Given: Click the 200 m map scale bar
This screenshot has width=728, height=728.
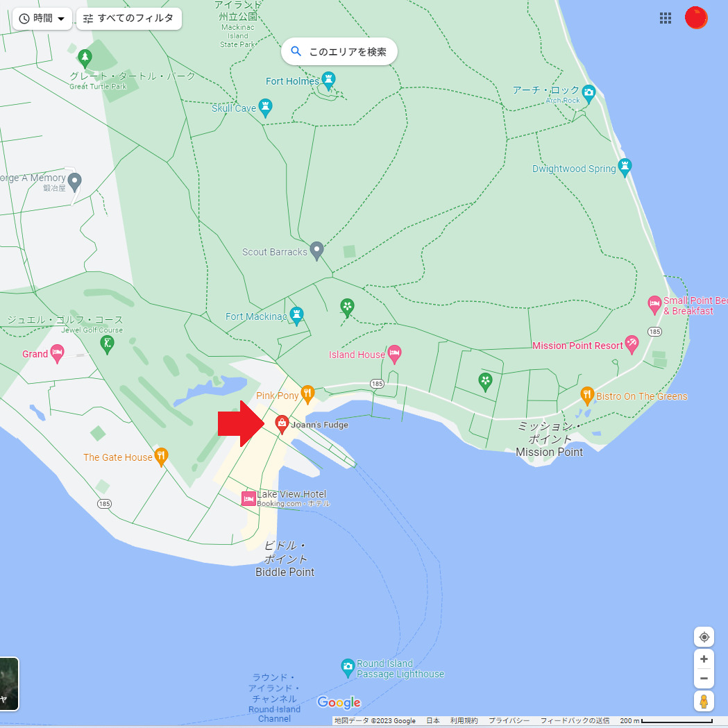Looking at the screenshot, I should (666, 720).
